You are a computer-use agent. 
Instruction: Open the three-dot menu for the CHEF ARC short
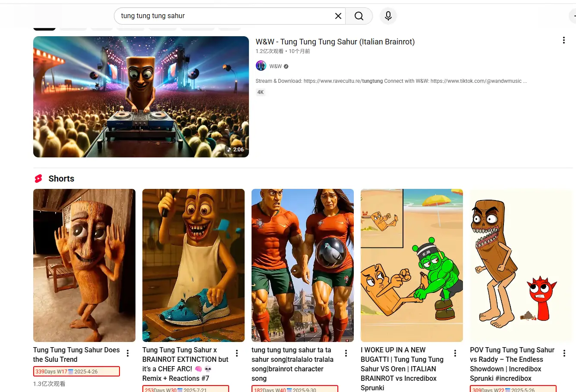coord(237,353)
